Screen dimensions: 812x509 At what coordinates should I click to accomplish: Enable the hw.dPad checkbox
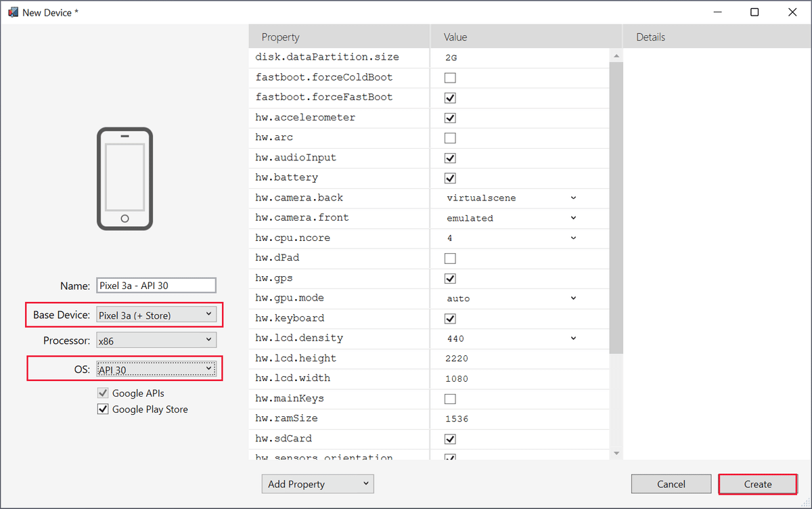click(450, 259)
